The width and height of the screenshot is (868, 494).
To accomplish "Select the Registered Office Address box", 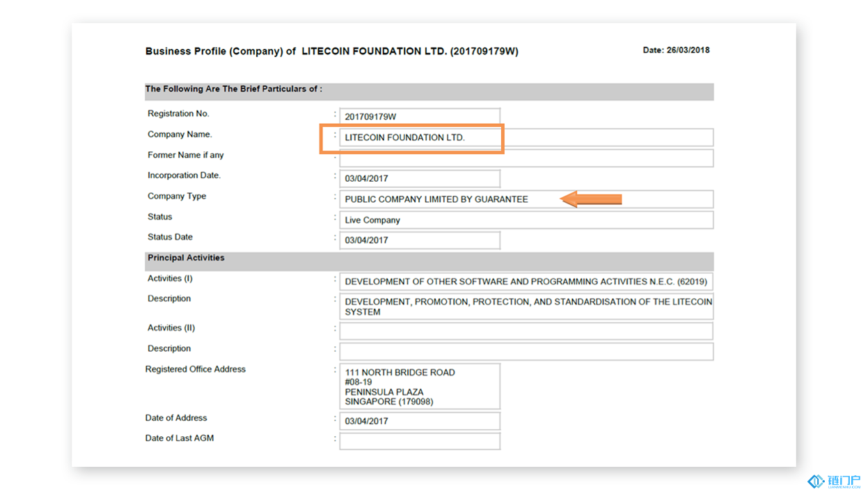I will point(419,387).
